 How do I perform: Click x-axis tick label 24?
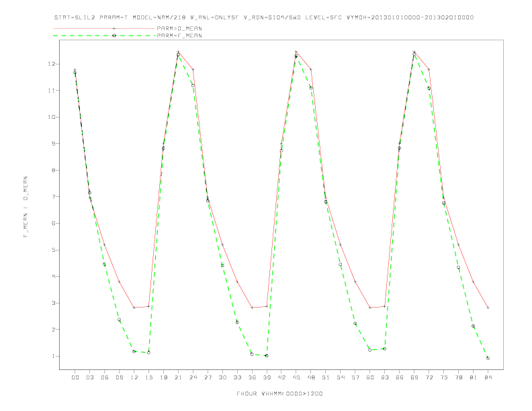coord(193,377)
